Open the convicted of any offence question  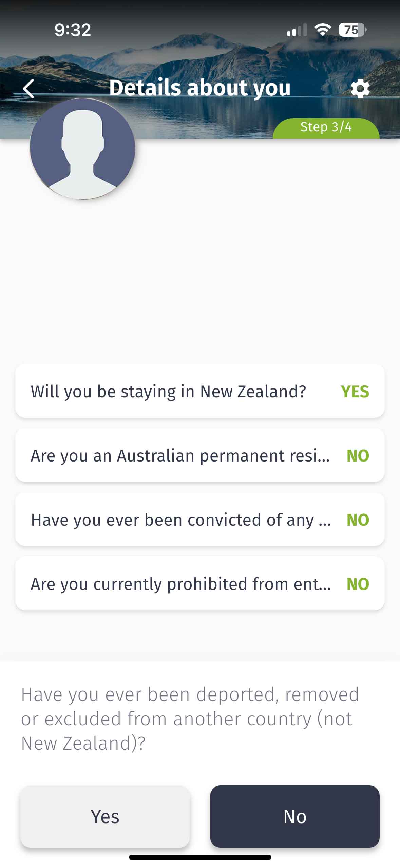[200, 519]
